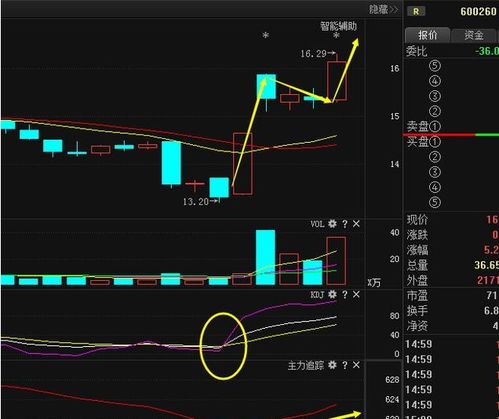
Task: Close the KDJ indicator panel
Action: [x=356, y=295]
